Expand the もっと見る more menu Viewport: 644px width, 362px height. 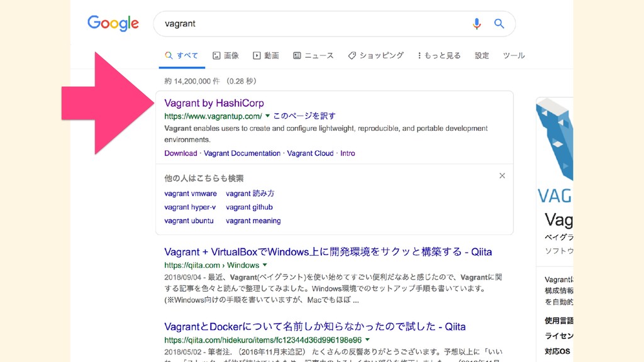438,55
